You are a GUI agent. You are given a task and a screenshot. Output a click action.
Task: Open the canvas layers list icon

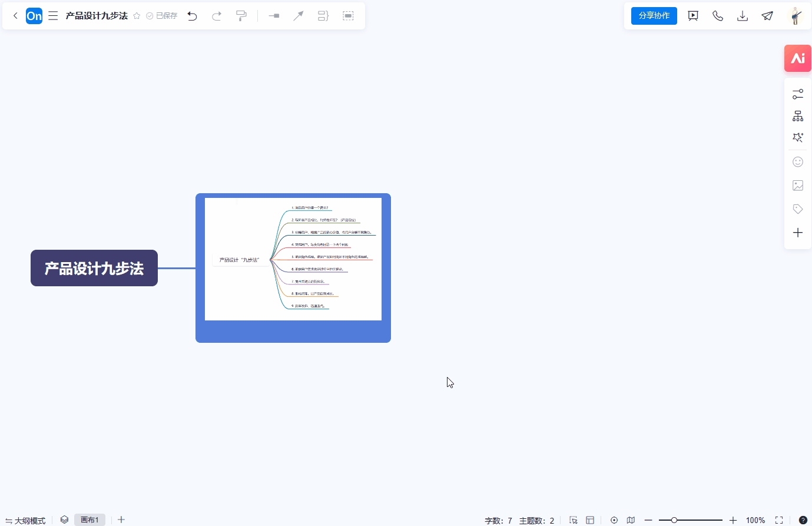64,520
